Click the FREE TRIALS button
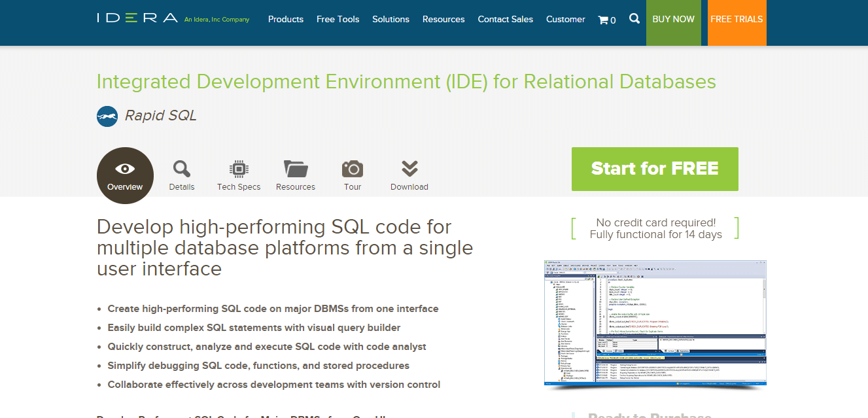The image size is (868, 418). pos(737,23)
